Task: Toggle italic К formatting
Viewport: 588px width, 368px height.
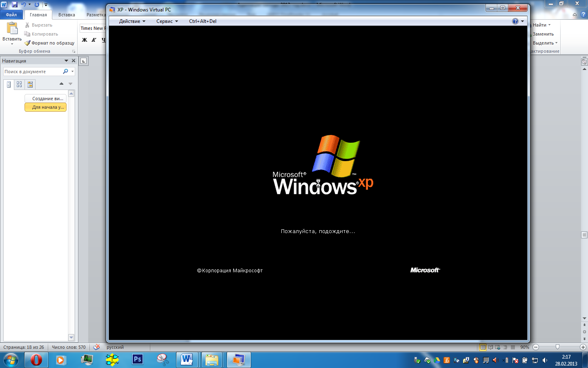Action: coord(94,40)
